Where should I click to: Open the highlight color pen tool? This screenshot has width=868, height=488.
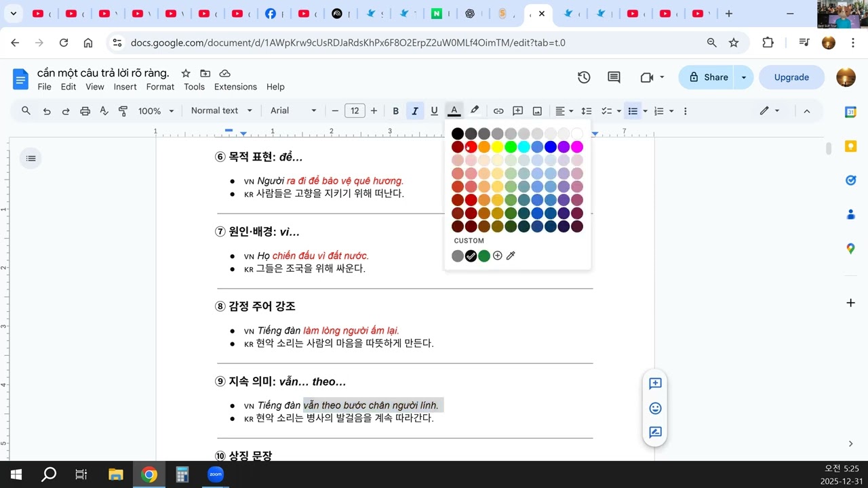pyautogui.click(x=475, y=110)
